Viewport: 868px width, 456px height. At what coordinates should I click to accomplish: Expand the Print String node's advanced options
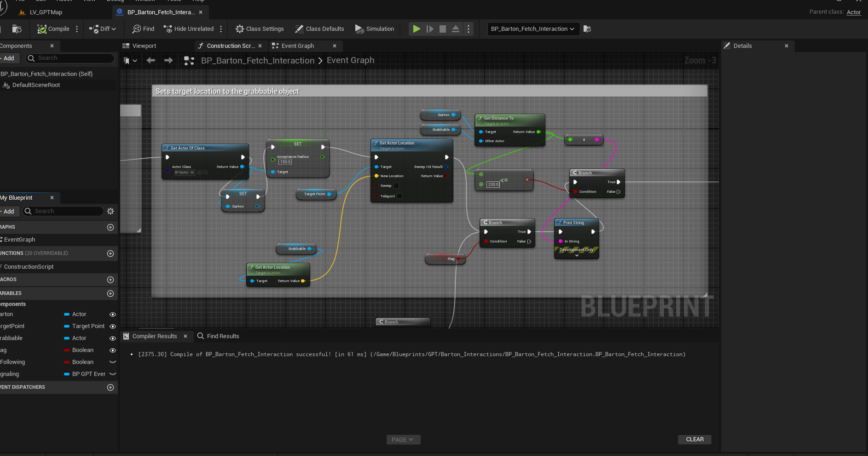click(577, 255)
